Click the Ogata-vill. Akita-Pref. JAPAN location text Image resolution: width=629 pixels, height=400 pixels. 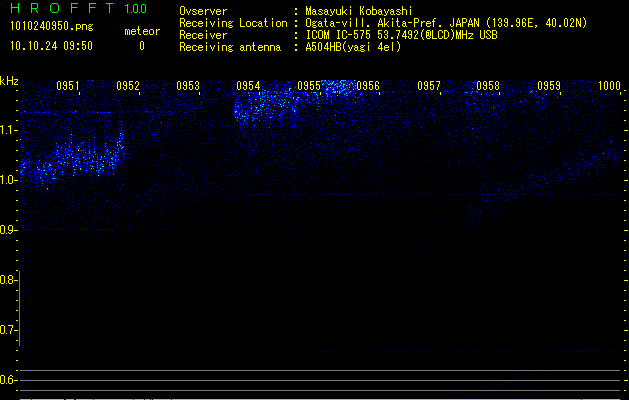446,23
